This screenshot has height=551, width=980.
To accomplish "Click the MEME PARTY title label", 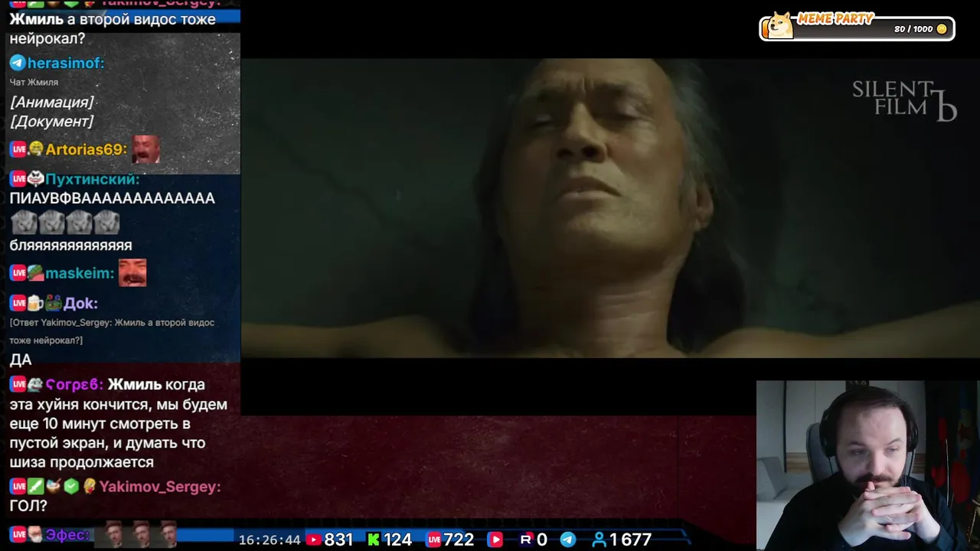I will coord(835,18).
